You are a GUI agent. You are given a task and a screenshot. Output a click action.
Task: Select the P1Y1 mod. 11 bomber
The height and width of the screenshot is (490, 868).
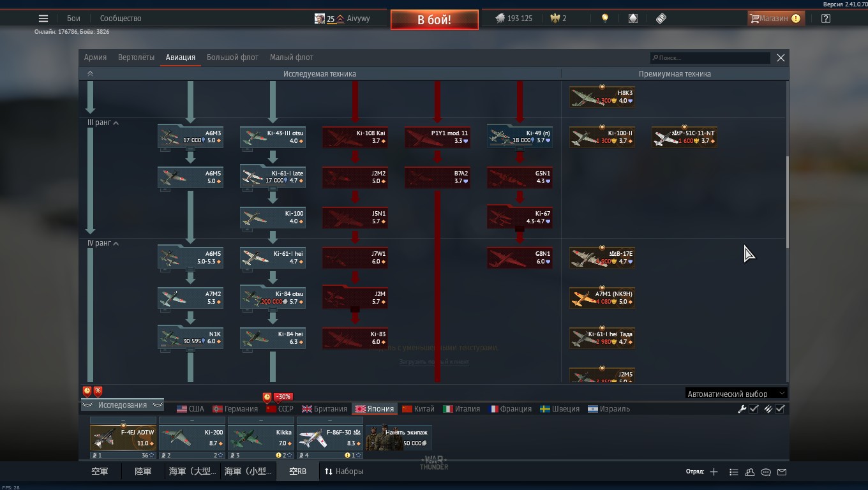pyautogui.click(x=437, y=137)
